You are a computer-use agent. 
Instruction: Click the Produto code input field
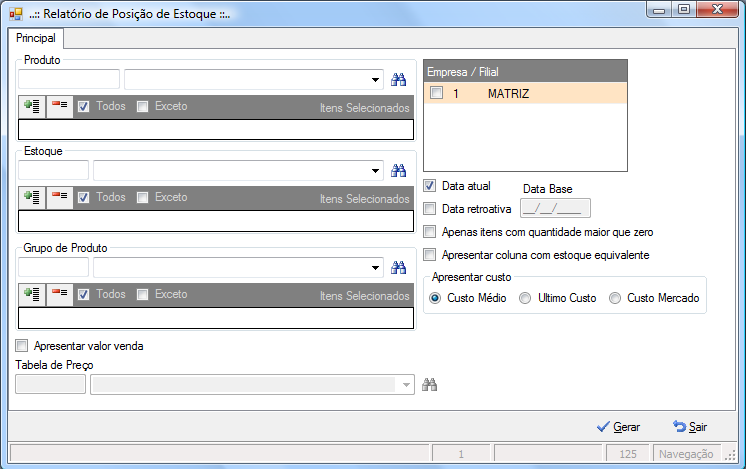(69, 79)
